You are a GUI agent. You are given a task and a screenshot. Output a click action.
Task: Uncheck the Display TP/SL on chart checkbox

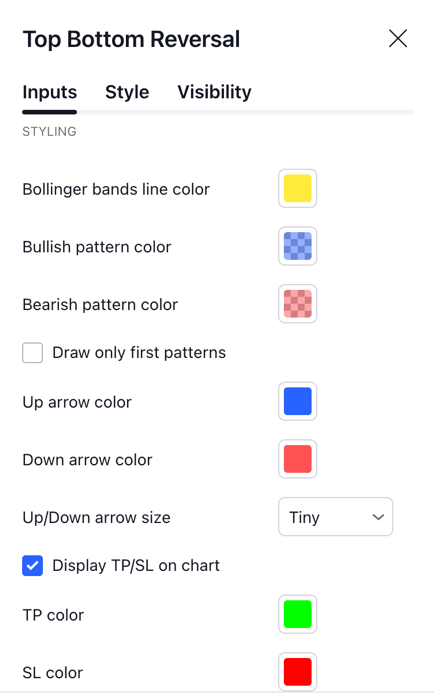tap(32, 566)
